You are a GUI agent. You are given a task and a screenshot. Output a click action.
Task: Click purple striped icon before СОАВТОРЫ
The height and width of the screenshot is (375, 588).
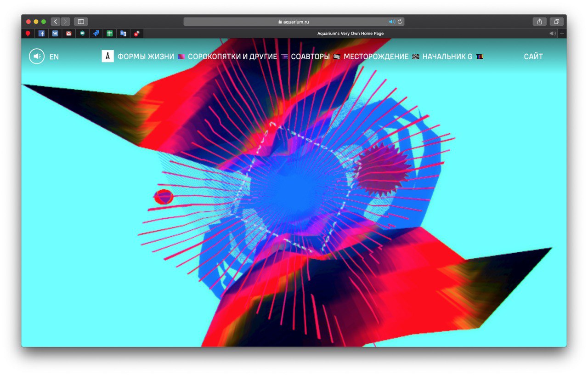[284, 57]
